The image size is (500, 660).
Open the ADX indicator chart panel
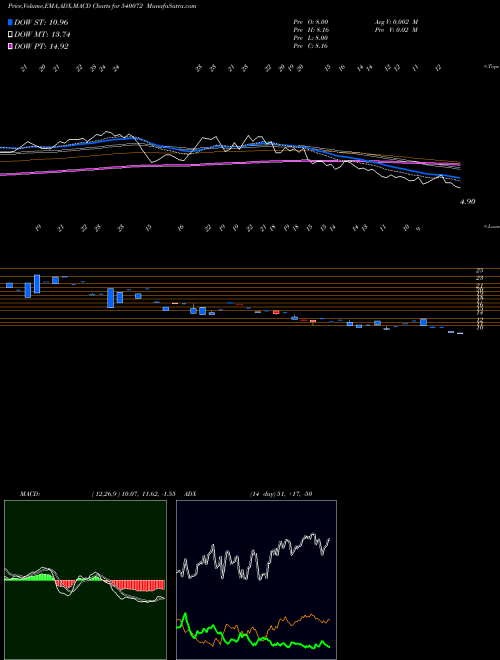[256, 580]
